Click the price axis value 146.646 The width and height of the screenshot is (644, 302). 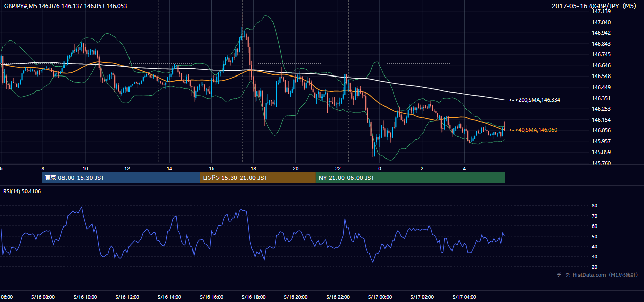[601, 65]
